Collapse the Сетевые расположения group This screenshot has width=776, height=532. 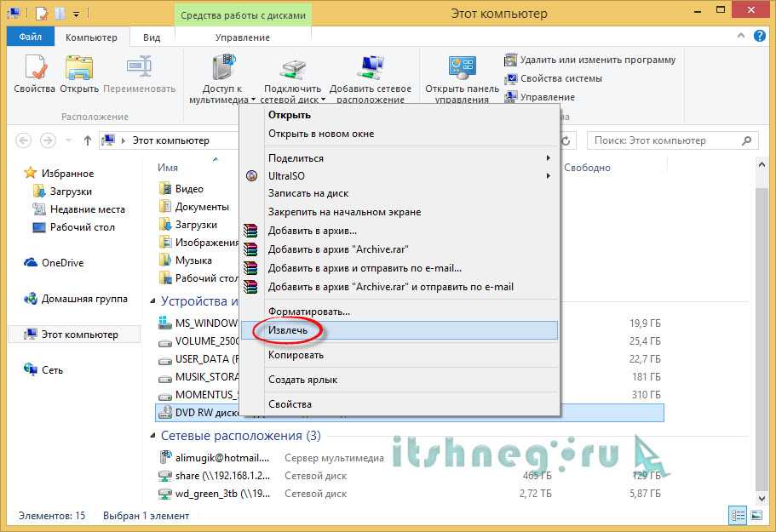pyautogui.click(x=153, y=436)
